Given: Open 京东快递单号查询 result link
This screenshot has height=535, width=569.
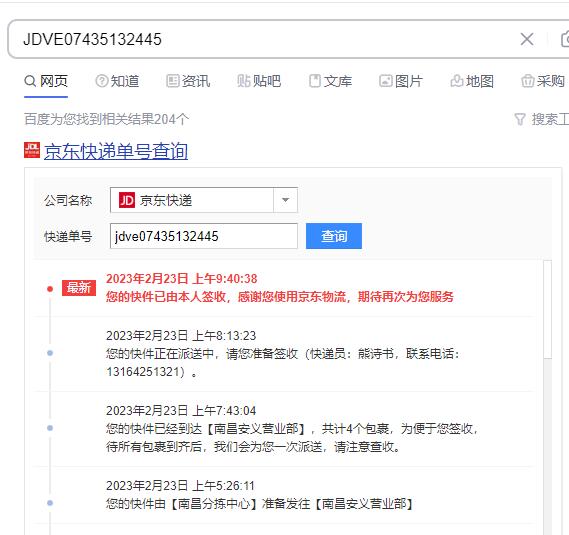Looking at the screenshot, I should coord(116,151).
